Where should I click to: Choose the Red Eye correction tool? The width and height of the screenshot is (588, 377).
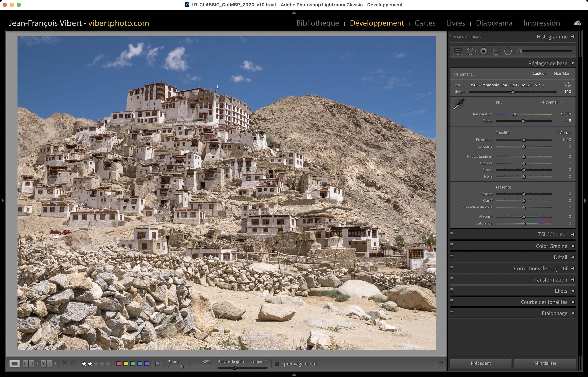(x=483, y=51)
